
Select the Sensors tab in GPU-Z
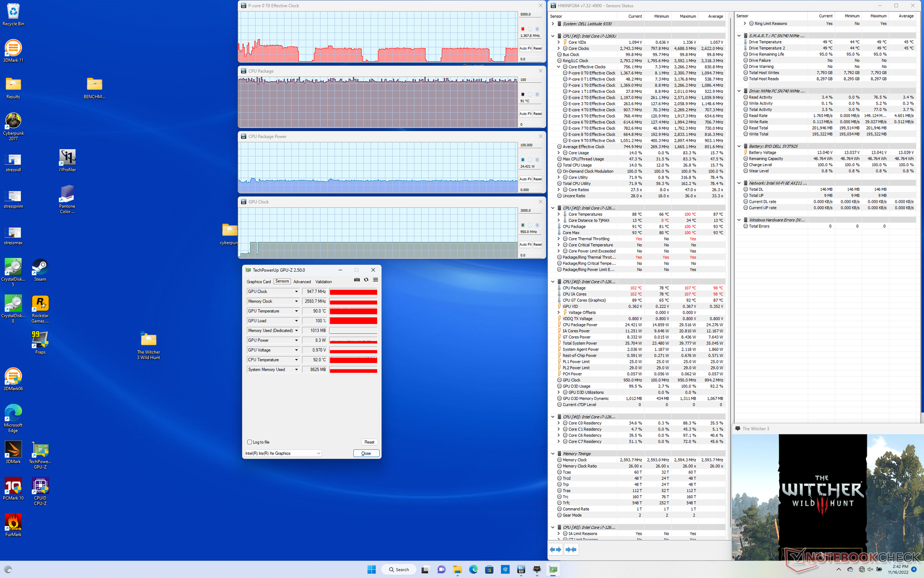282,281
